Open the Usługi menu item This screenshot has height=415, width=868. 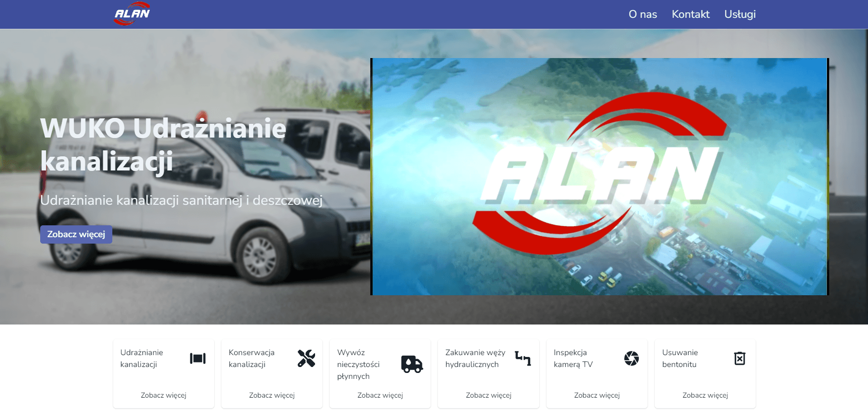point(740,14)
